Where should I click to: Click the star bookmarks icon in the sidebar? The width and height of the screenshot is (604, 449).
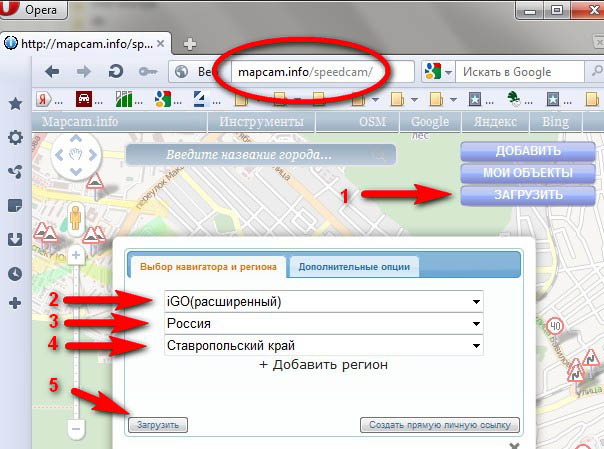click(x=15, y=104)
